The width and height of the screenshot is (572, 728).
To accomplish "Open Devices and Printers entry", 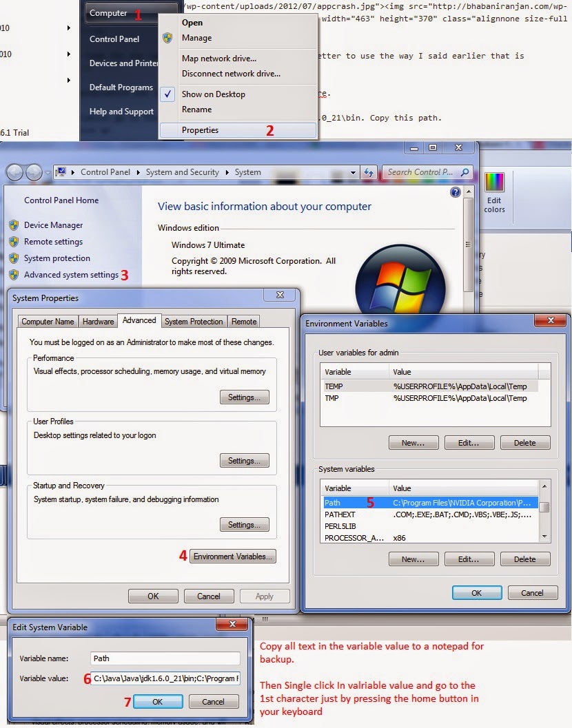I will (x=123, y=63).
